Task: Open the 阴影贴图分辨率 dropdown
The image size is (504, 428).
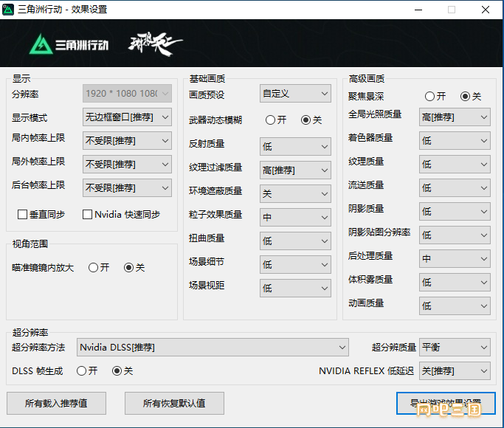Action: tap(455, 235)
